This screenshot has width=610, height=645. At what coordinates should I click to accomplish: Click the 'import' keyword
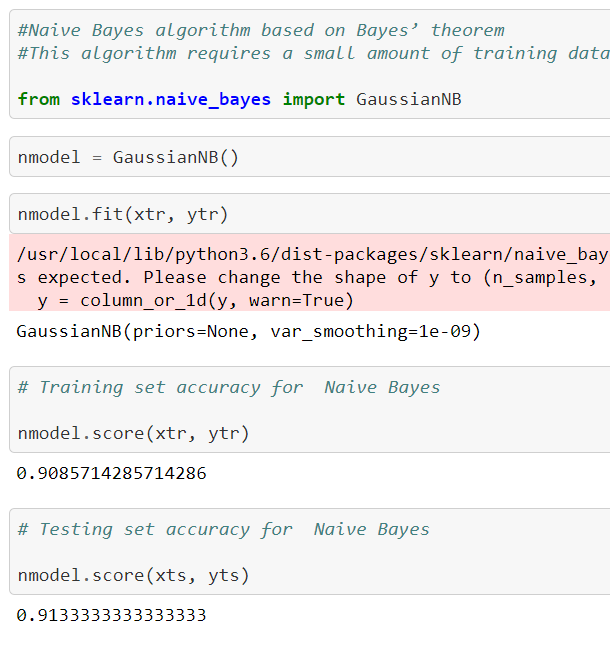(x=314, y=100)
